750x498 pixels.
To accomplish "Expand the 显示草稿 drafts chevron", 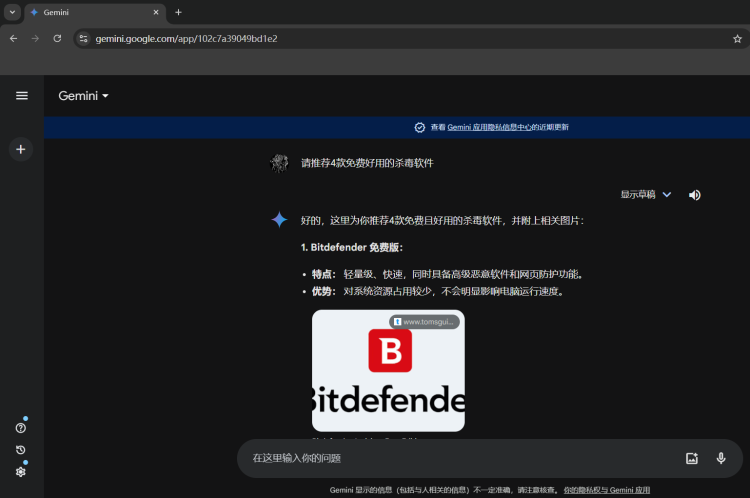I will [667, 195].
